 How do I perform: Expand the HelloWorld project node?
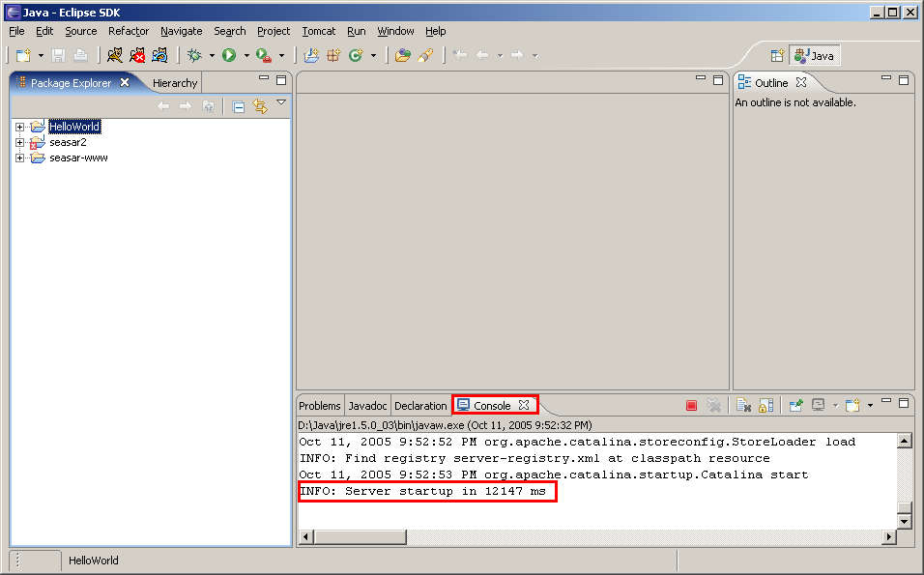19,127
